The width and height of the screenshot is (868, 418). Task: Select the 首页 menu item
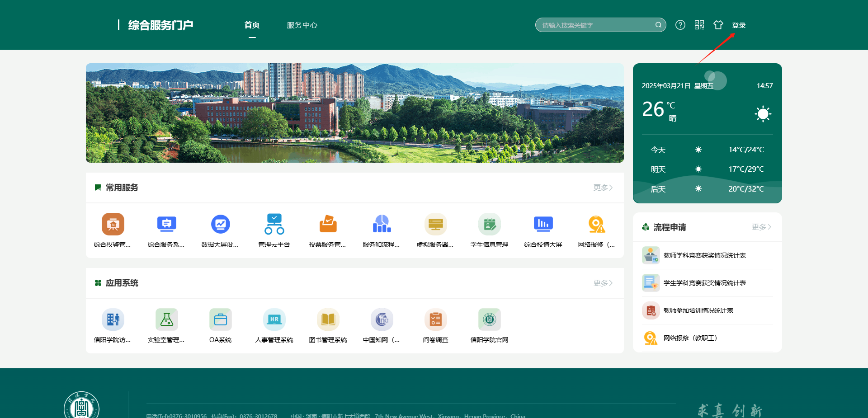pos(252,25)
